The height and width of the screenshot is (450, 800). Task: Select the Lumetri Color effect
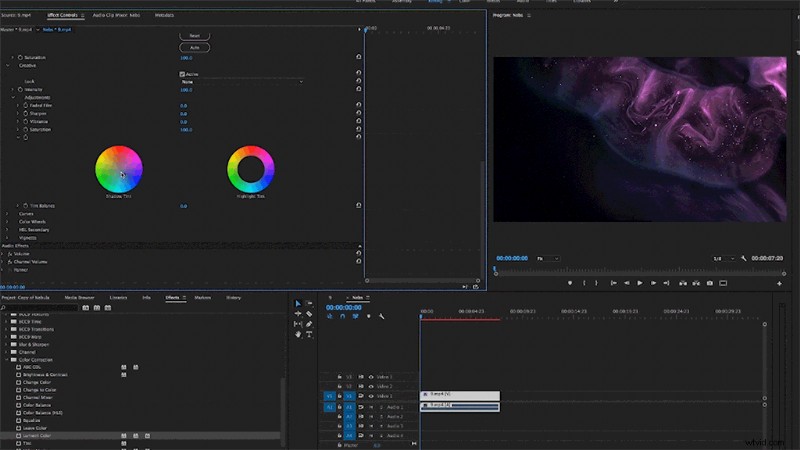click(37, 436)
